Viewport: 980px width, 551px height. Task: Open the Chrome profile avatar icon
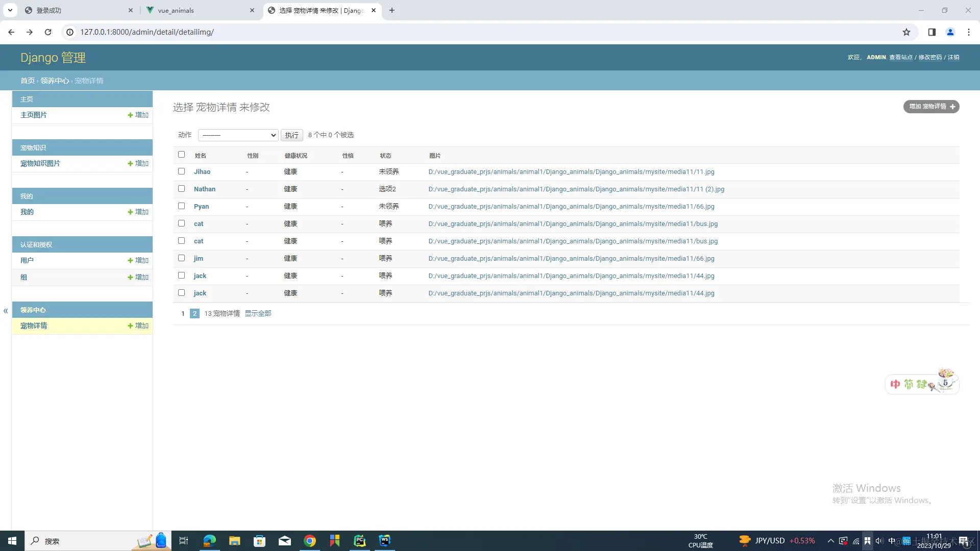click(950, 32)
